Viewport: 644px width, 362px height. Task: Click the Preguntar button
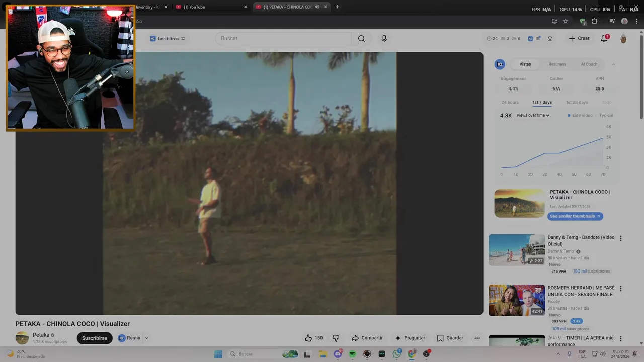click(x=410, y=338)
